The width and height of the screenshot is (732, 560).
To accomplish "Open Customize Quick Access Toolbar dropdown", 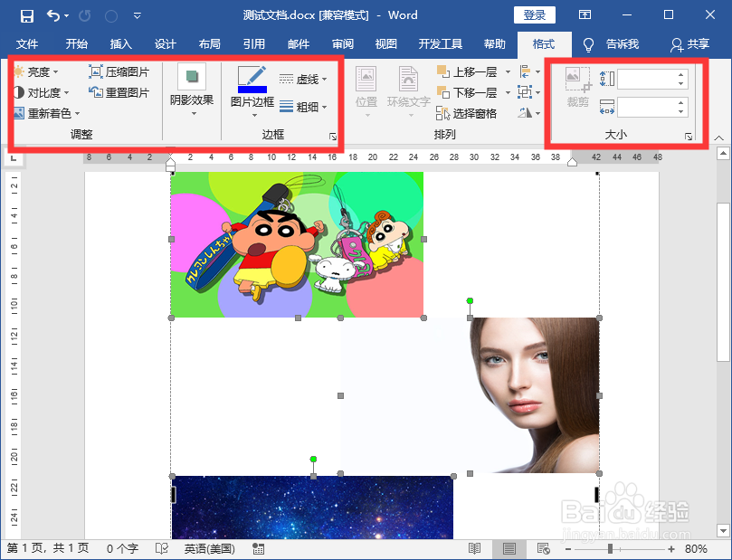I will coord(138,16).
